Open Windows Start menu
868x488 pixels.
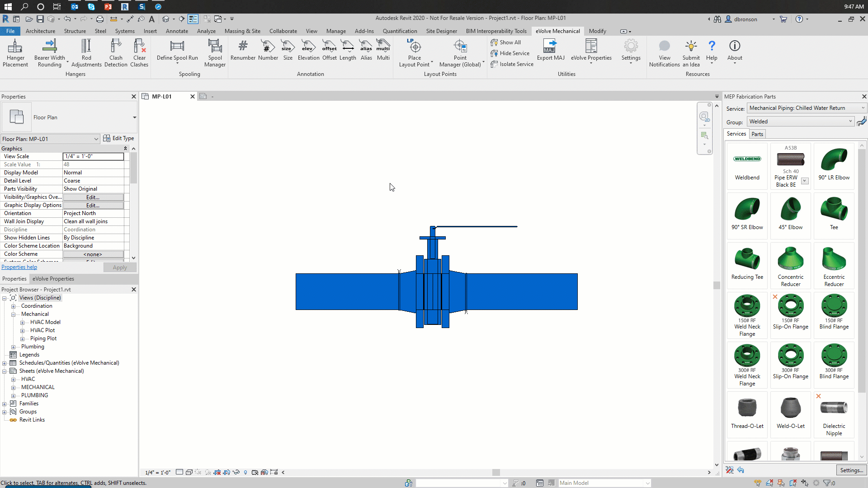(8, 7)
